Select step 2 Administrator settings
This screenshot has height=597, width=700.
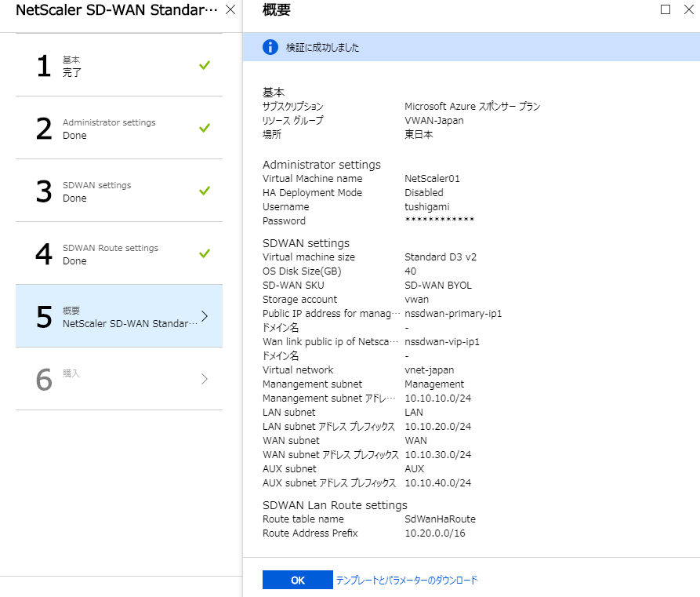tap(119, 128)
